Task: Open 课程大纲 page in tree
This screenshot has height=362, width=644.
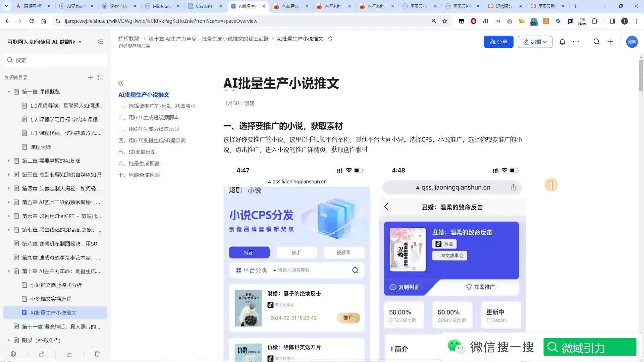Action: (41, 147)
